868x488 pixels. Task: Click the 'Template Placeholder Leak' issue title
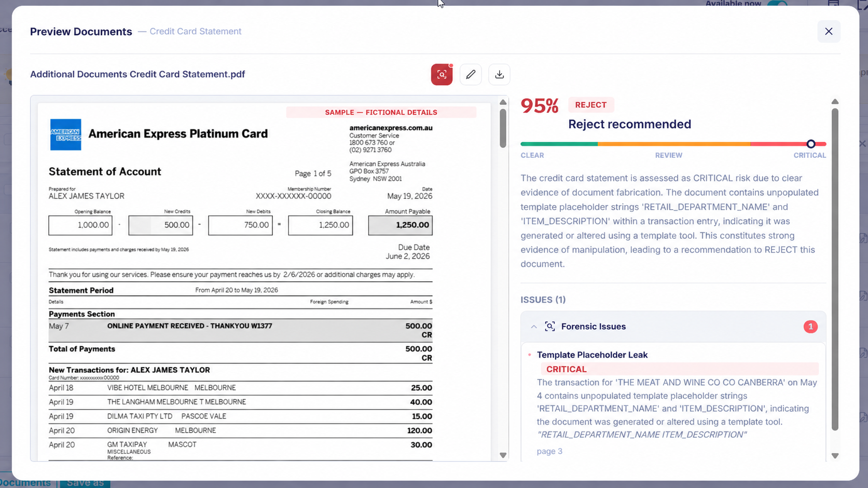592,355
